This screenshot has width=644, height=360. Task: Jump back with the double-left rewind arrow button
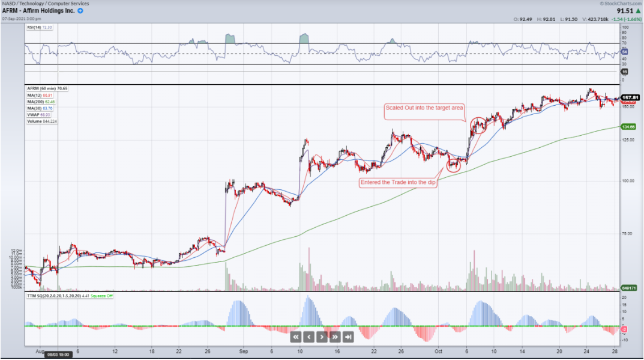click(x=296, y=337)
